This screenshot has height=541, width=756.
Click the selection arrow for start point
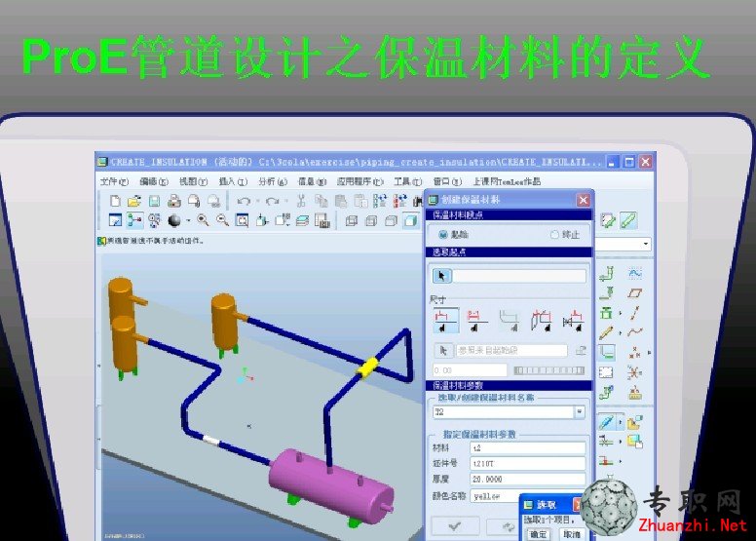coord(441,276)
